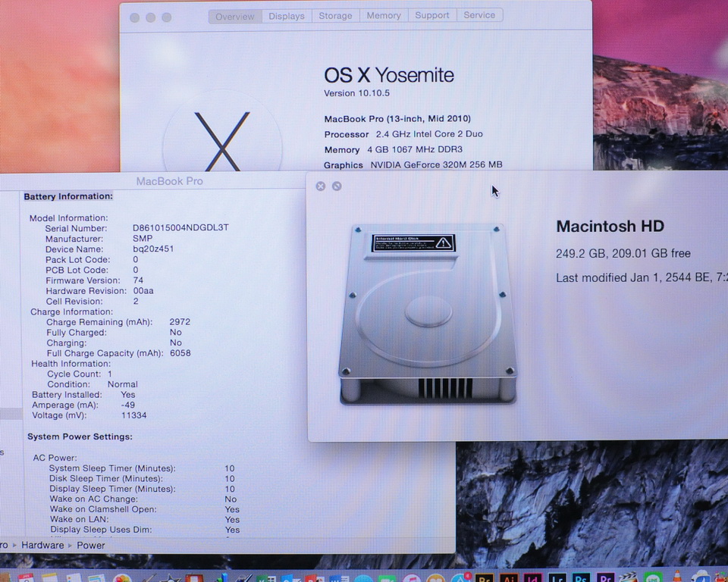Click the Display Sleep Uses Dim label

101,530
